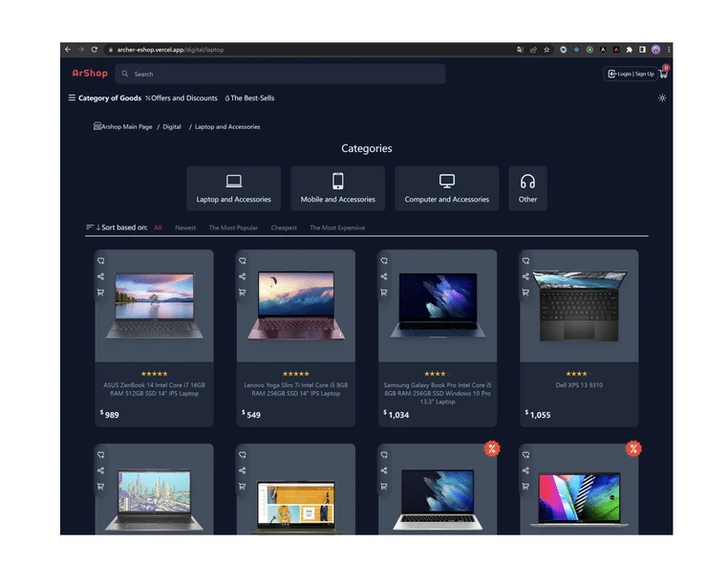Click the ArShop logo
This screenshot has height=586, width=728.
pos(90,74)
